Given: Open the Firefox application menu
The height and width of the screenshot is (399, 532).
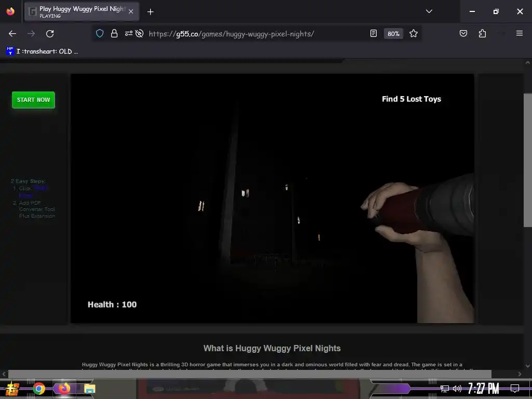Looking at the screenshot, I should click(x=520, y=33).
